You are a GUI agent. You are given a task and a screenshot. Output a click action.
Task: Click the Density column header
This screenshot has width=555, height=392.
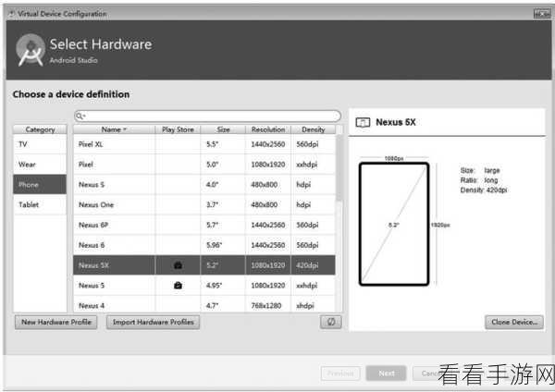click(314, 129)
